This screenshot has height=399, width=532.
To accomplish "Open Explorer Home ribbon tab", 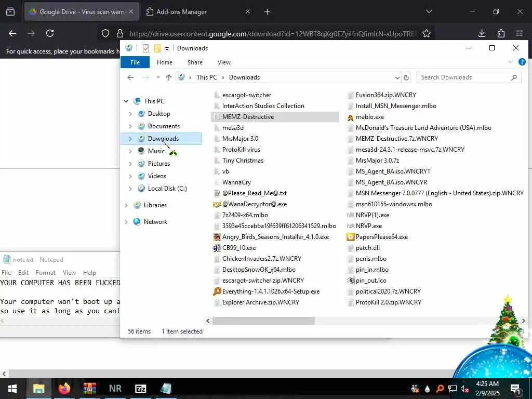I will pyautogui.click(x=165, y=62).
